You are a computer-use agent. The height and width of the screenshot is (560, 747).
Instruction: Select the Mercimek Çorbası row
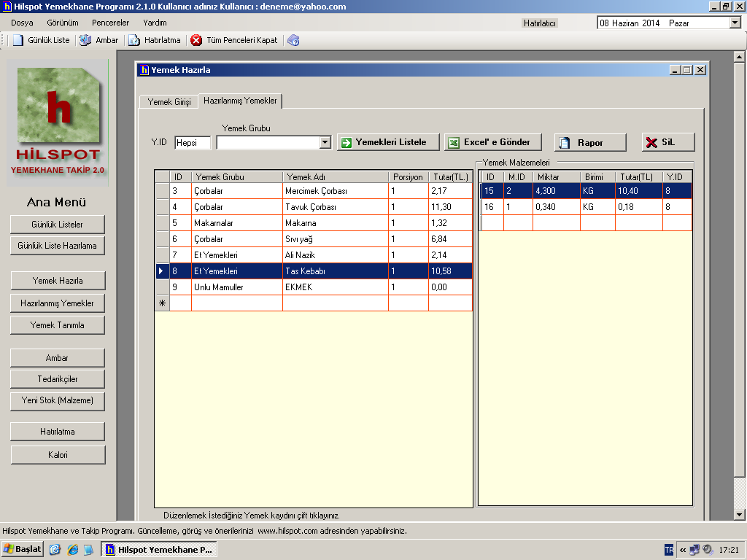point(314,191)
